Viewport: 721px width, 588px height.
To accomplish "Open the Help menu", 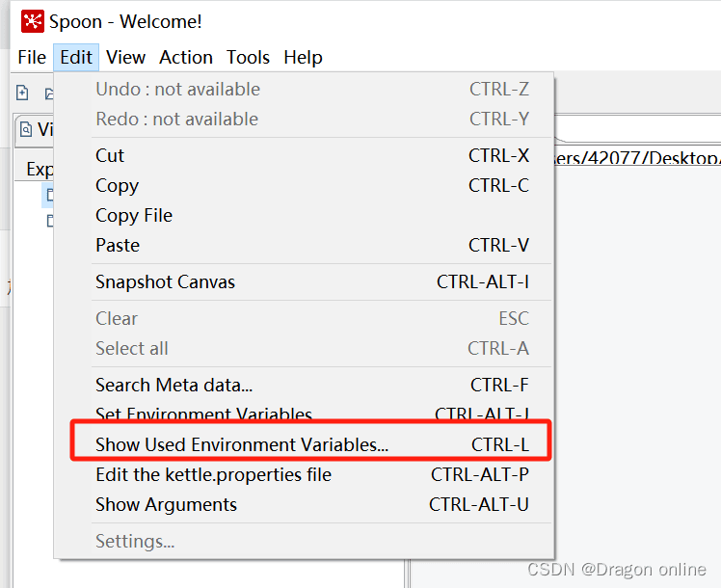I will (x=303, y=58).
